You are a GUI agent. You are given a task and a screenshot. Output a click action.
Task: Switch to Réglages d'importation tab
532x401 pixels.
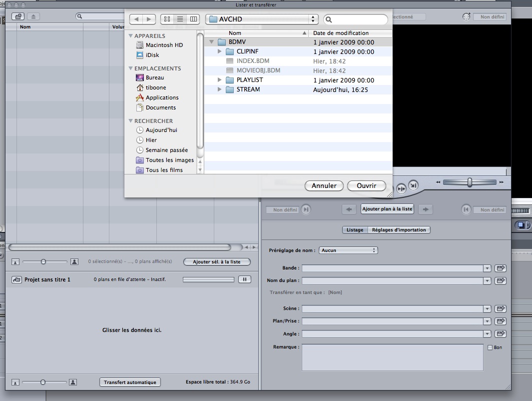[399, 230]
